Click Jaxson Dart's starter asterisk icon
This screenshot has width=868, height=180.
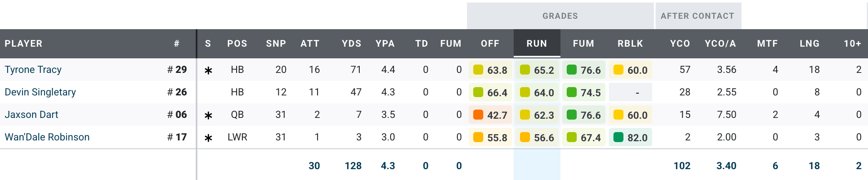tap(208, 115)
